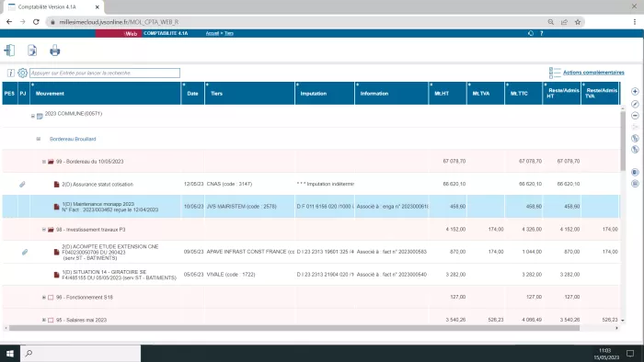Click the info icon left of search
The image size is (644, 362).
[x=11, y=73]
